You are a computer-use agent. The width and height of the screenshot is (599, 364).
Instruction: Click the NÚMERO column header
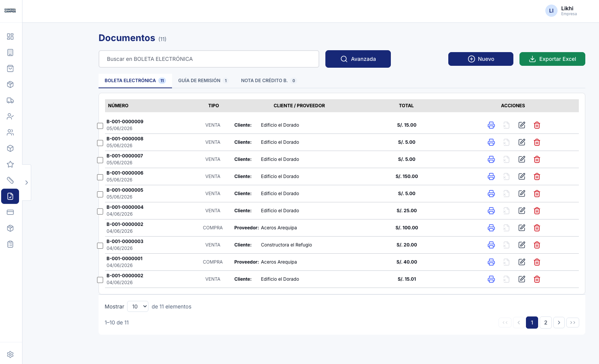(x=118, y=106)
